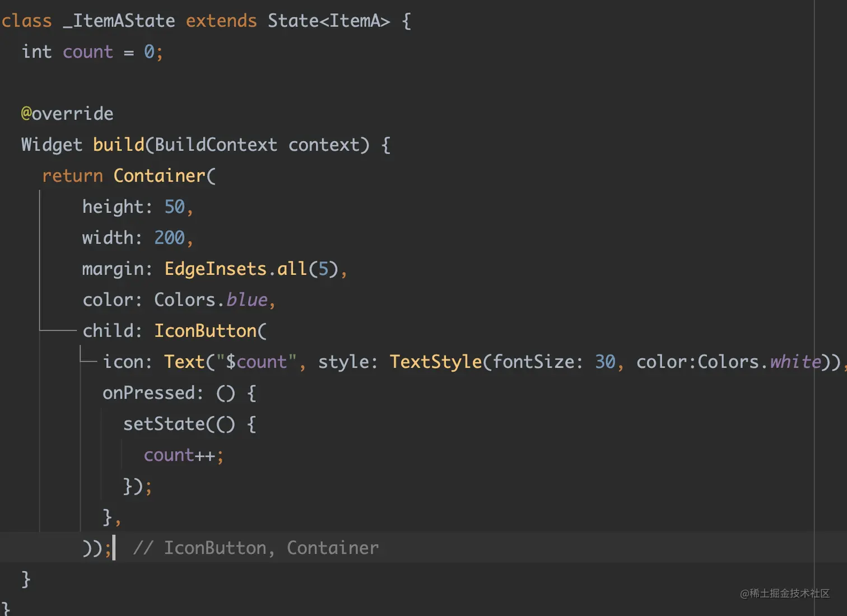Click the 'style:' named argument
847x616 pixels.
(348, 362)
